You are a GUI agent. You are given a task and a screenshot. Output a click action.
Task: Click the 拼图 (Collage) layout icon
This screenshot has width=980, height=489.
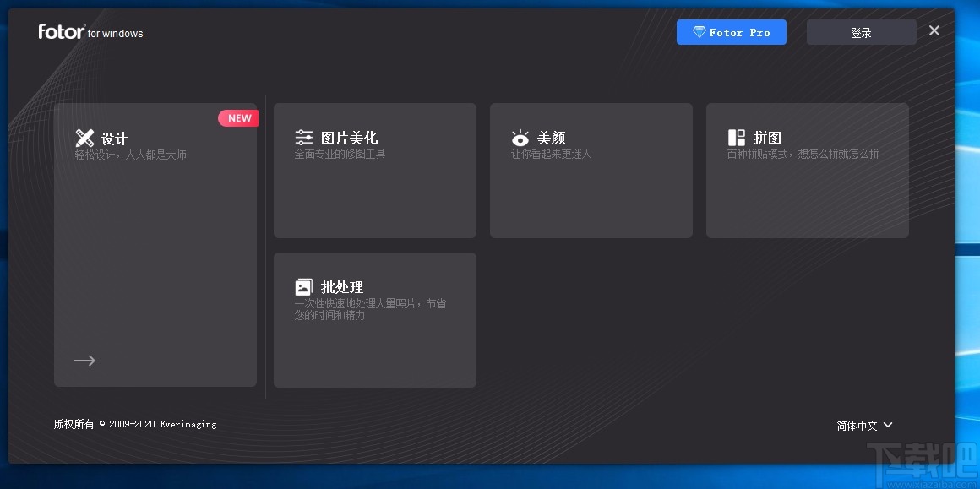736,136
